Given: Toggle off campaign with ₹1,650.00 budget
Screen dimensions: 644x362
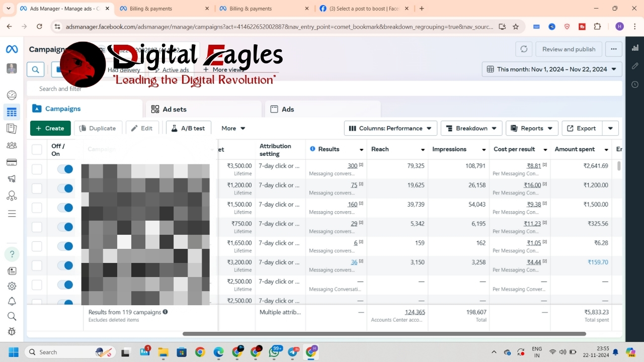Looking at the screenshot, I should pos(65,246).
